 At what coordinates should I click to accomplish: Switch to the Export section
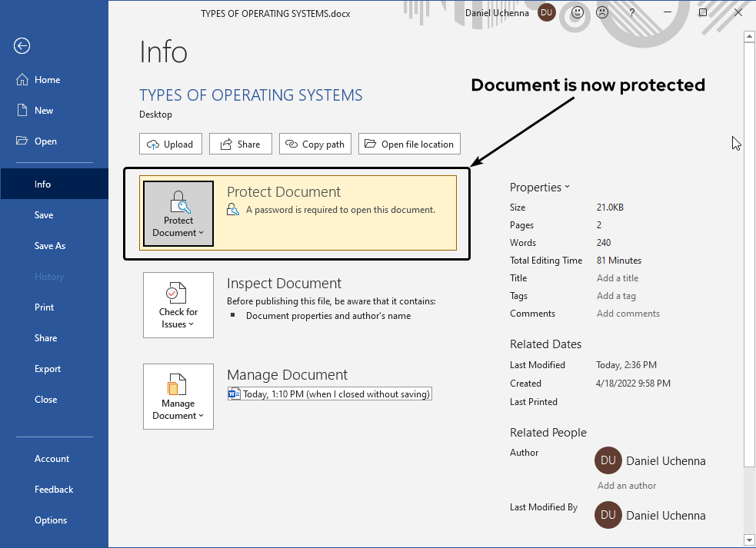47,368
